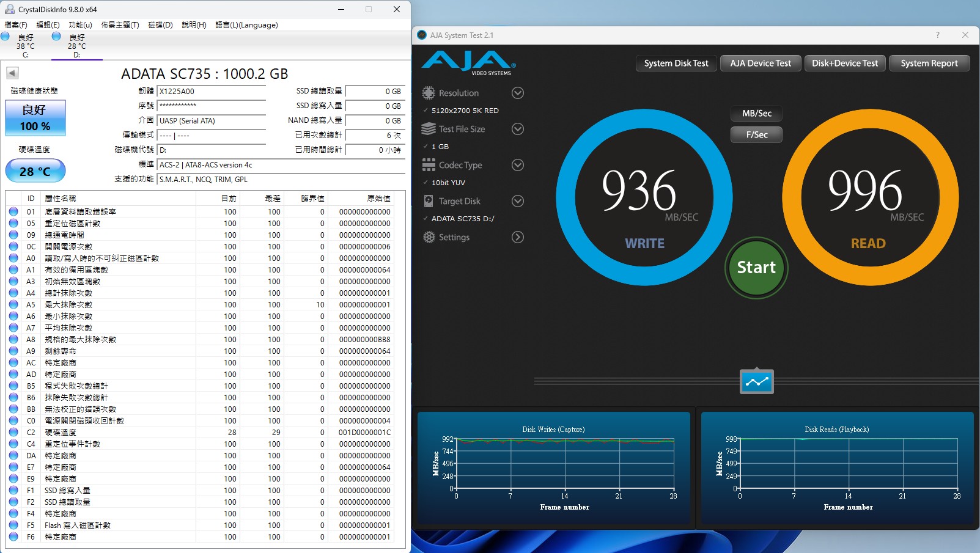The width and height of the screenshot is (980, 553).
Task: Click the 良好 100 % health status button
Action: click(x=35, y=118)
